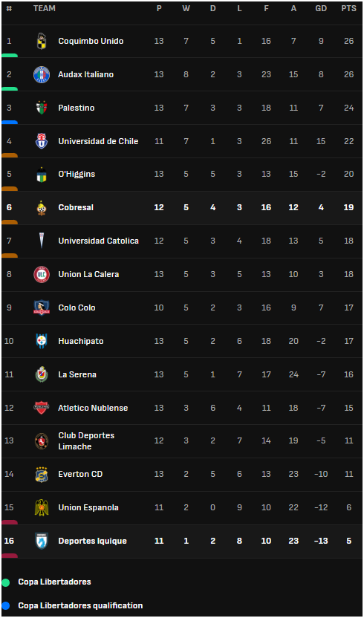Click the Colo Colo club badge
Screen dimensions: 364x618
click(42, 308)
